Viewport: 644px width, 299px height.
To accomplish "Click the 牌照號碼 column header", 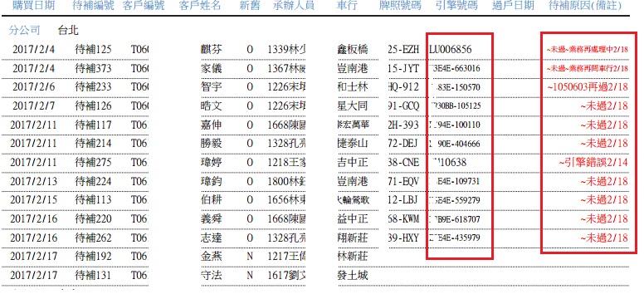I will pyautogui.click(x=400, y=5).
